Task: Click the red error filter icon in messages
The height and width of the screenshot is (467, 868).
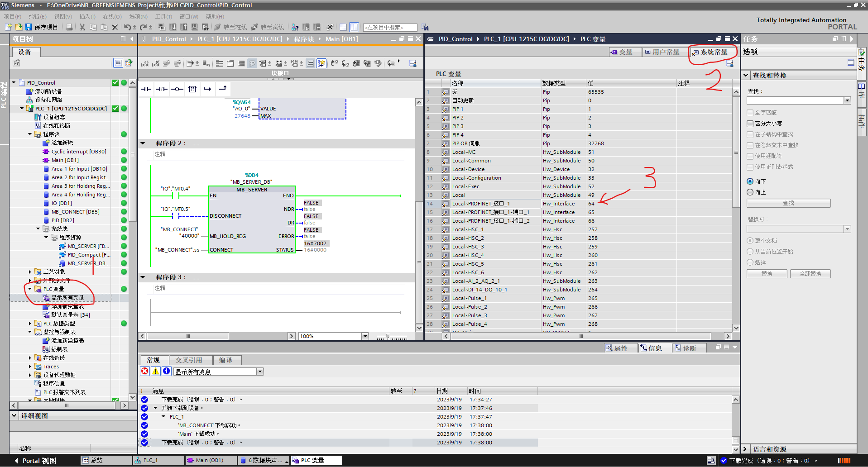Action: 145,371
